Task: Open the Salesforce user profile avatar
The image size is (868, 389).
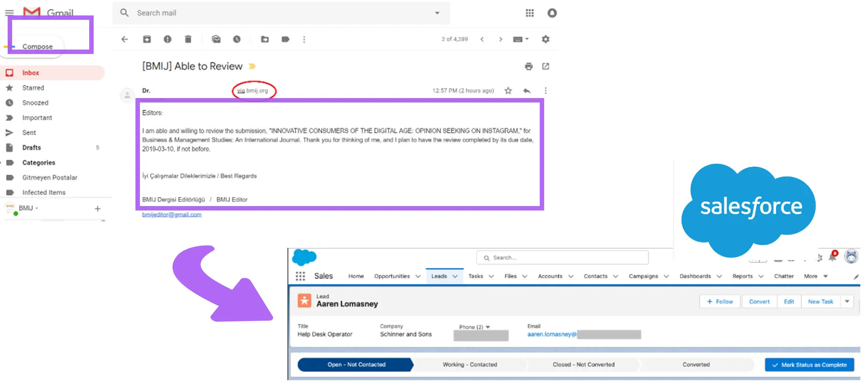Action: pyautogui.click(x=851, y=256)
